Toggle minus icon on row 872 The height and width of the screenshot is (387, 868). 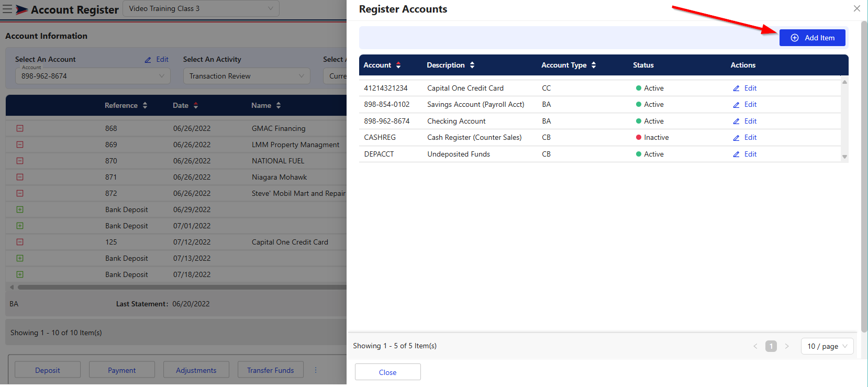pyautogui.click(x=20, y=193)
